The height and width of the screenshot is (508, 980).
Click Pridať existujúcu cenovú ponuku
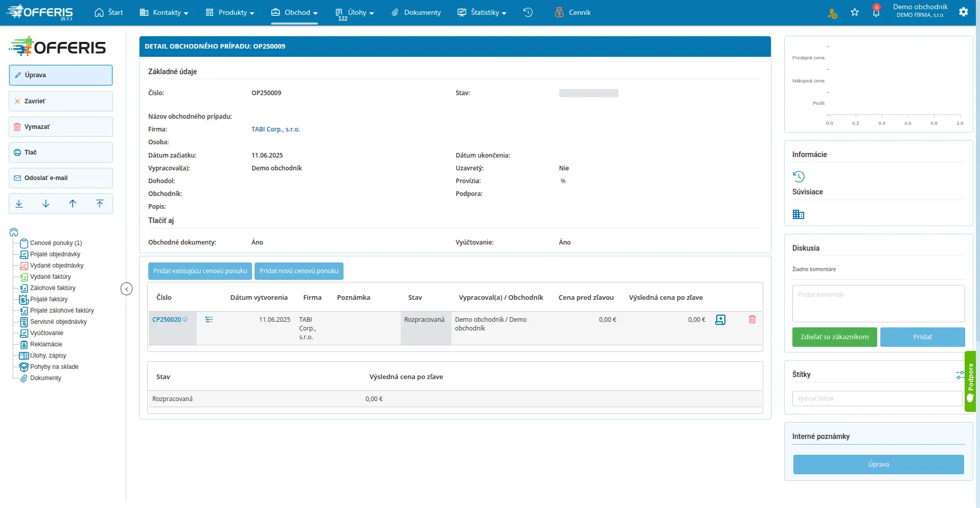tap(200, 271)
